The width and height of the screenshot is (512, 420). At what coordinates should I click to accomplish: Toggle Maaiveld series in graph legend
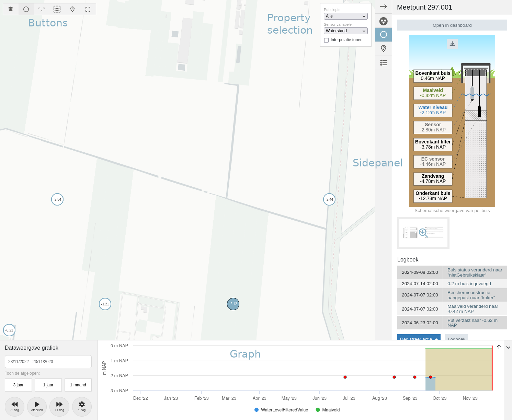328,410
